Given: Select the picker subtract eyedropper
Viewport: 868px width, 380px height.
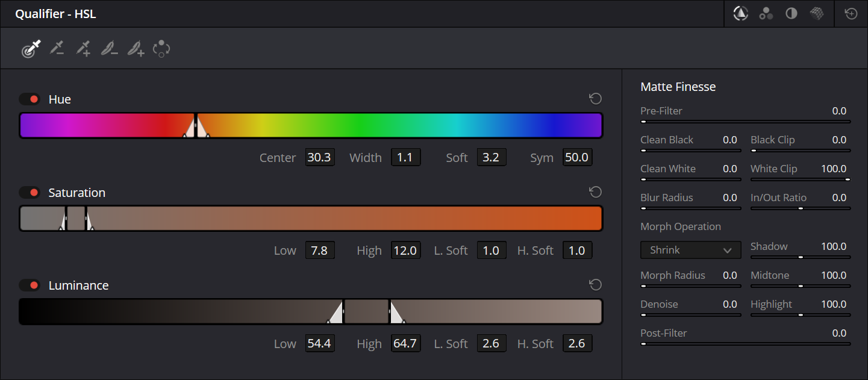Looking at the screenshot, I should pos(57,49).
